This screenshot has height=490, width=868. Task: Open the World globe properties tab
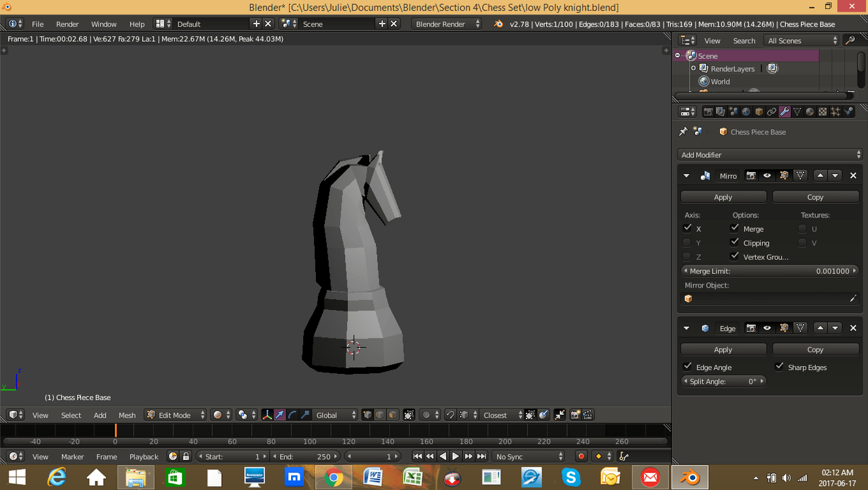pyautogui.click(x=746, y=112)
